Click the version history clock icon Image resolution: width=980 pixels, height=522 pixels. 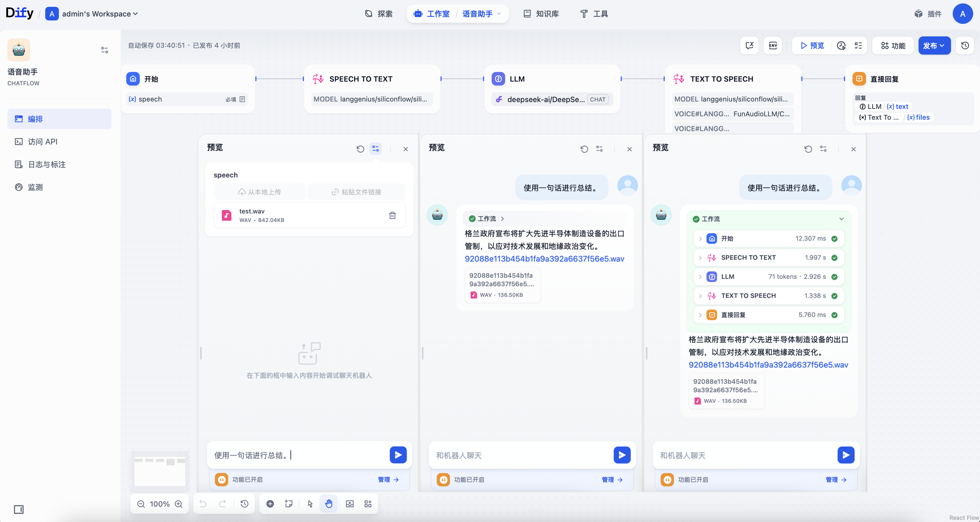(x=965, y=46)
